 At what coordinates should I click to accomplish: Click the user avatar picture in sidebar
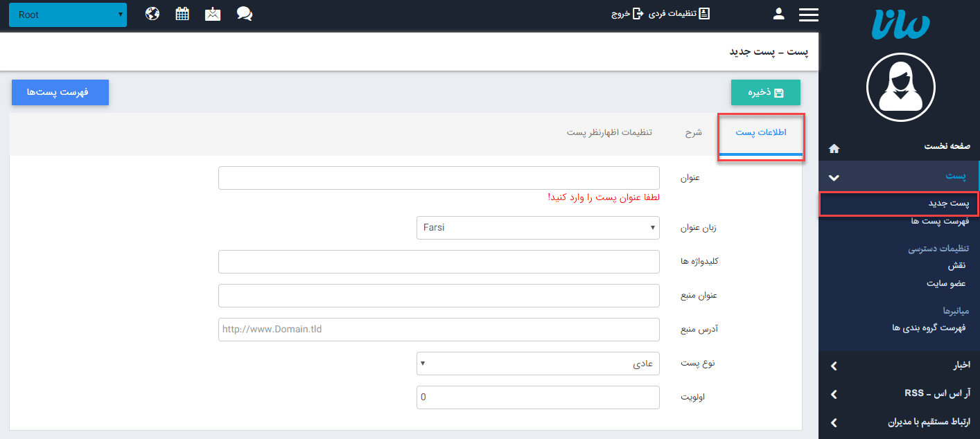[x=900, y=87]
